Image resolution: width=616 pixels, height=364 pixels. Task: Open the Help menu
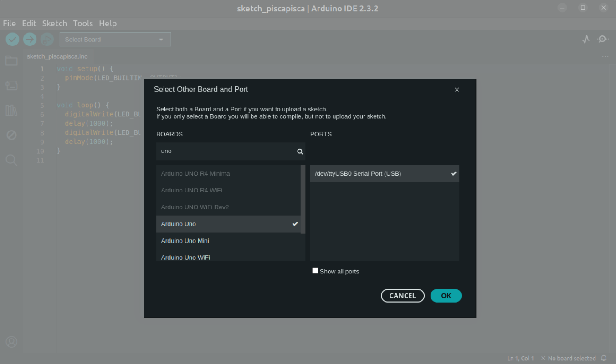[108, 24]
